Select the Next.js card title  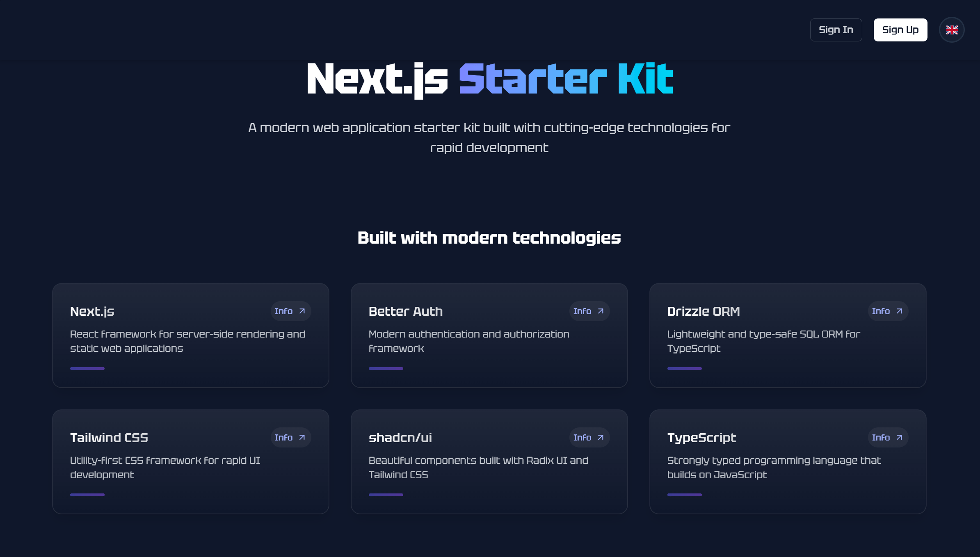click(92, 311)
